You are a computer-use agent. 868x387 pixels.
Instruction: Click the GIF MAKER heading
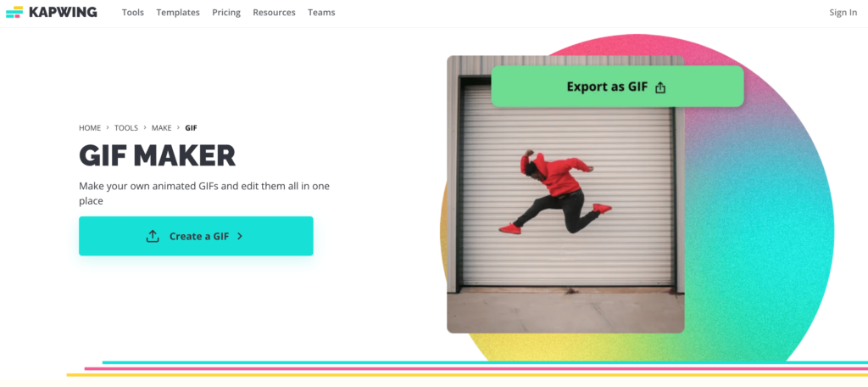pos(157,155)
